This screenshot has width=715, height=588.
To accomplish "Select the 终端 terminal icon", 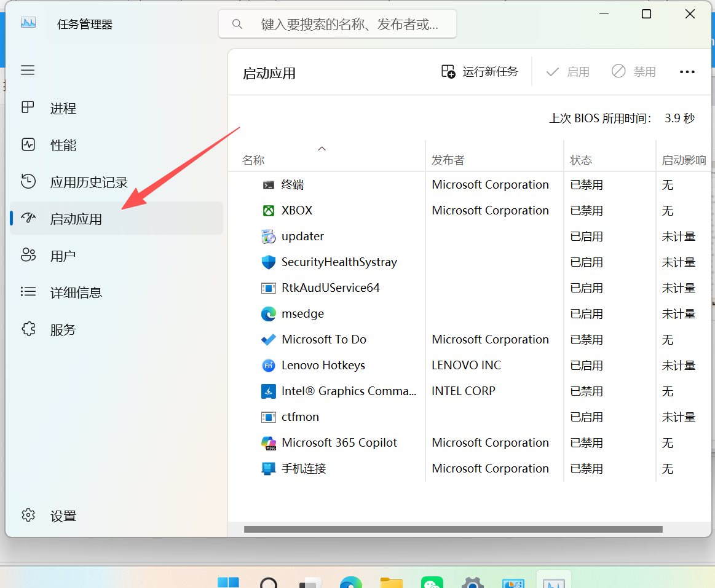I will (269, 184).
